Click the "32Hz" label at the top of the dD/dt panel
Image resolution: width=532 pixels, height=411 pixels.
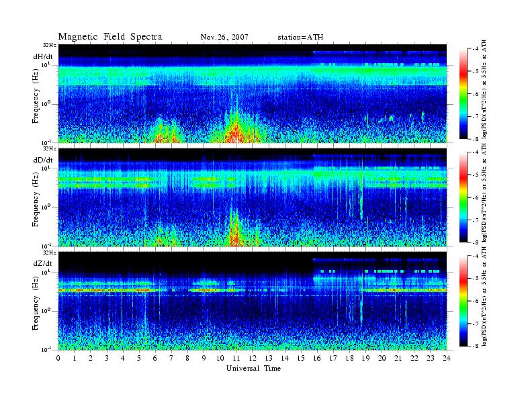[50, 148]
